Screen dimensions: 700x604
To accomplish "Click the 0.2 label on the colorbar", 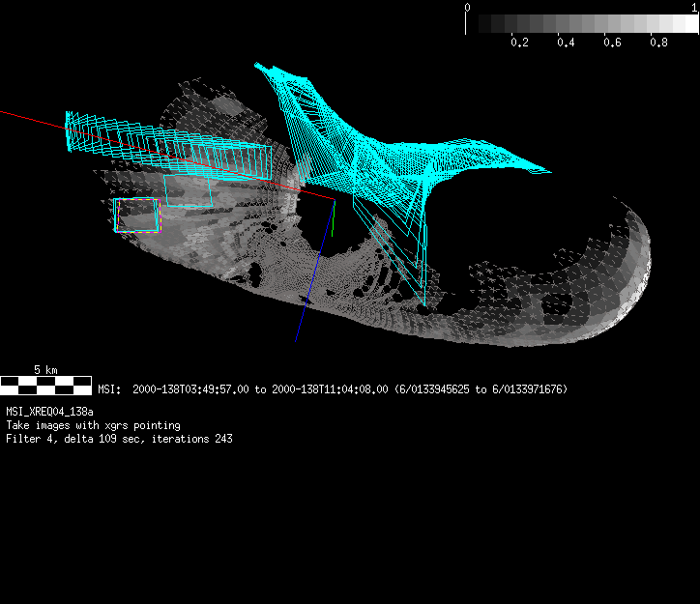I will [519, 43].
